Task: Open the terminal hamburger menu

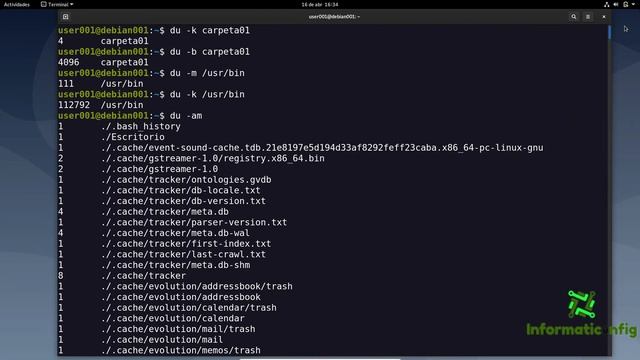Action: (x=588, y=17)
